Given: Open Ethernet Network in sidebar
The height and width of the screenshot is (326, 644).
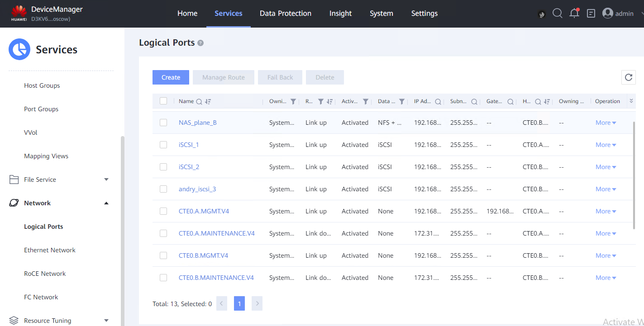Looking at the screenshot, I should (x=50, y=250).
